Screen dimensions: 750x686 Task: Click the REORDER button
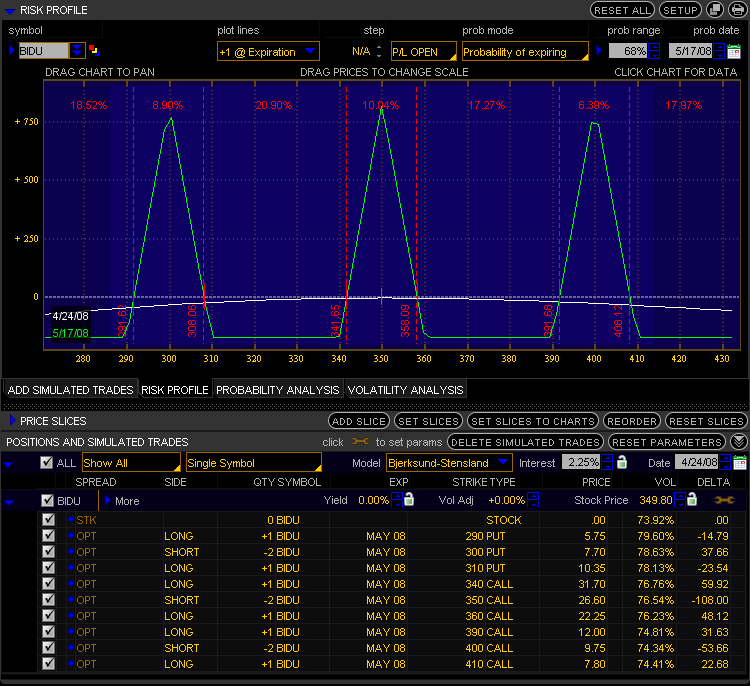(632, 421)
